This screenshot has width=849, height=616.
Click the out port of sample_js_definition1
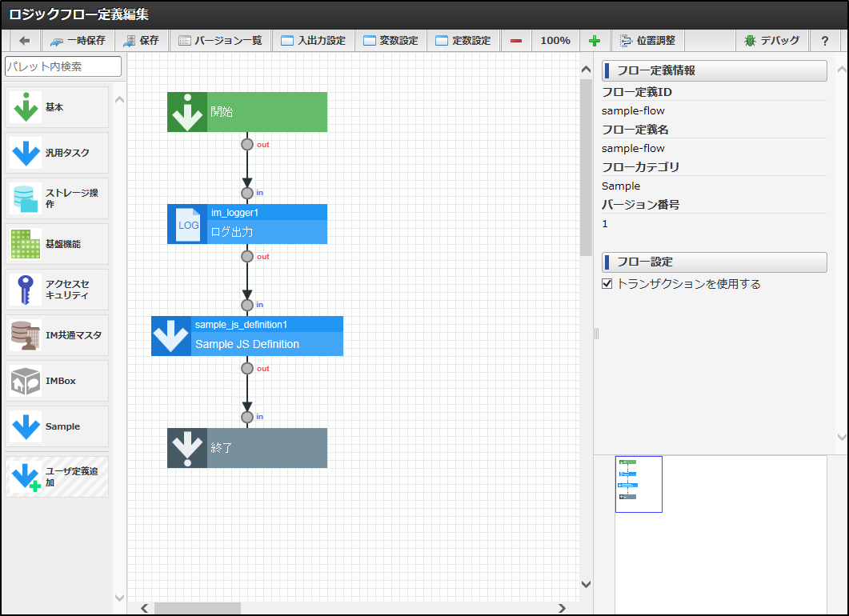pos(247,369)
